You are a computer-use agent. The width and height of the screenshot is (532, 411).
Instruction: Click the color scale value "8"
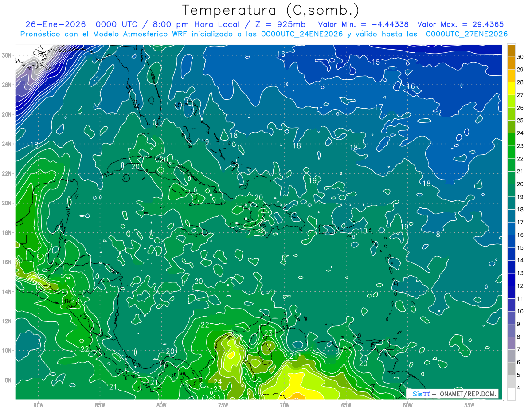(x=519, y=337)
